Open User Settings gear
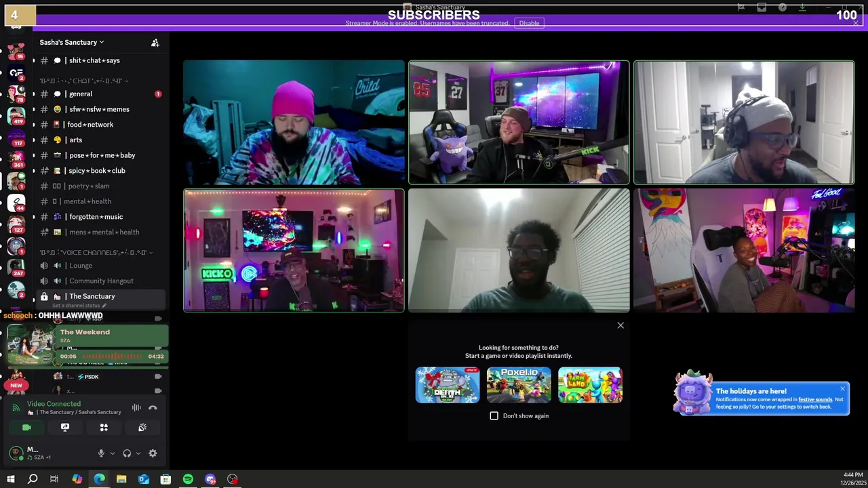 coord(153,453)
